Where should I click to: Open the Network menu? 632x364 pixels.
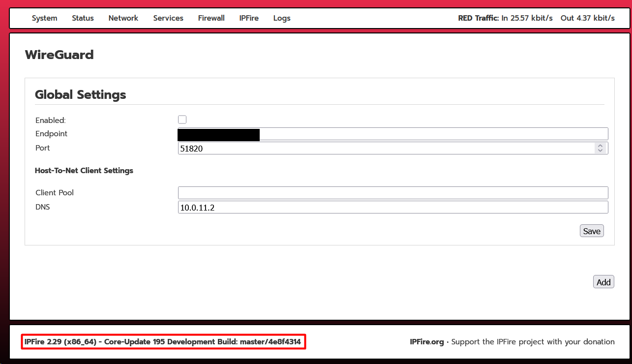click(x=123, y=18)
